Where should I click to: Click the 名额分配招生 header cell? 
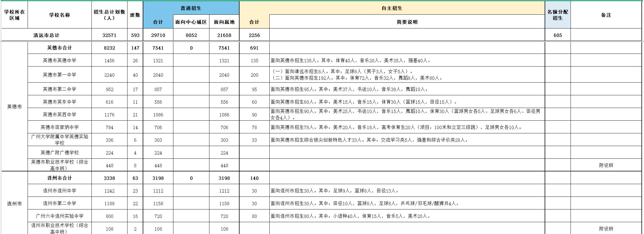558,15
